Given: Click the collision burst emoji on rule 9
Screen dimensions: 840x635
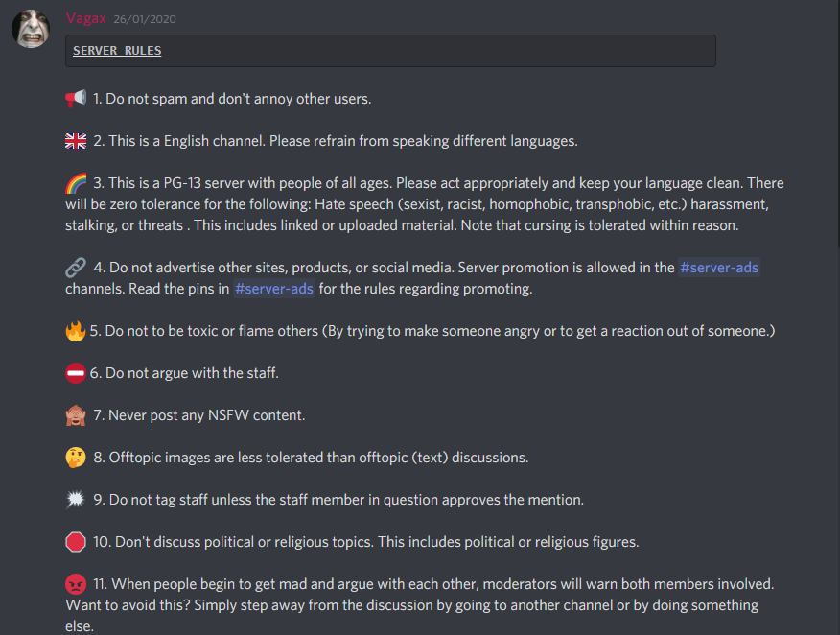Looking at the screenshot, I should click(76, 500).
